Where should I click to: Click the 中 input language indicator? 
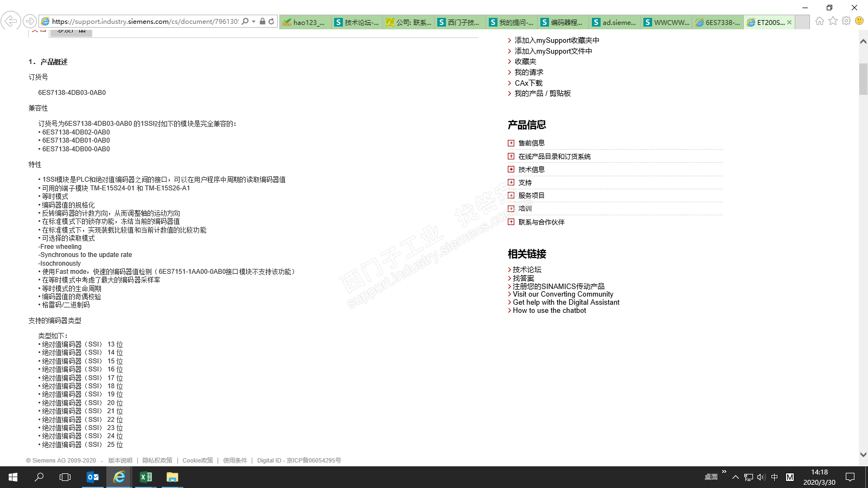[x=775, y=477]
